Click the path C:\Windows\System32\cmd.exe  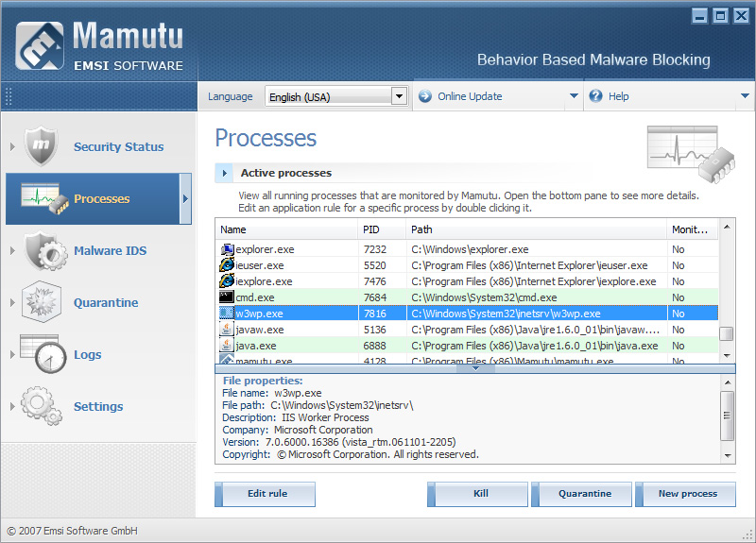pos(484,297)
